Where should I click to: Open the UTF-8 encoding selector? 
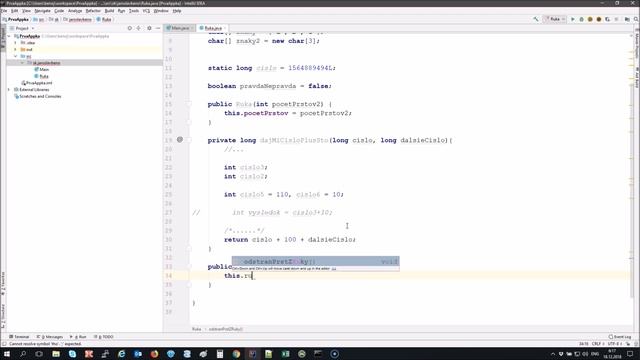(x=614, y=344)
